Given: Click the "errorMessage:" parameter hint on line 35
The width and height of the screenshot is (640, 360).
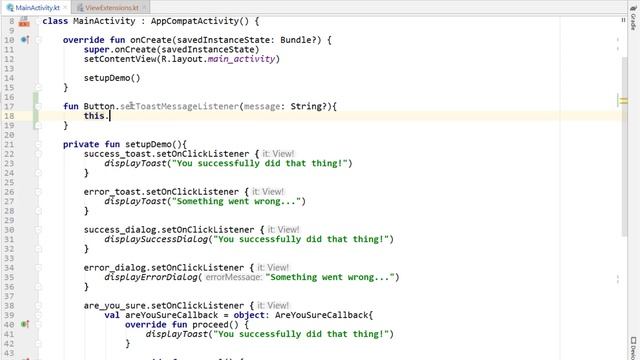Looking at the screenshot, I should click(233, 277).
